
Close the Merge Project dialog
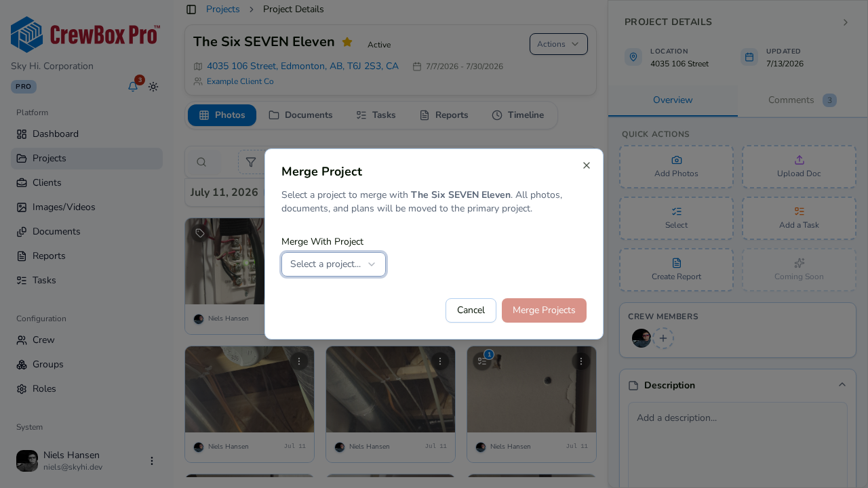pyautogui.click(x=587, y=165)
